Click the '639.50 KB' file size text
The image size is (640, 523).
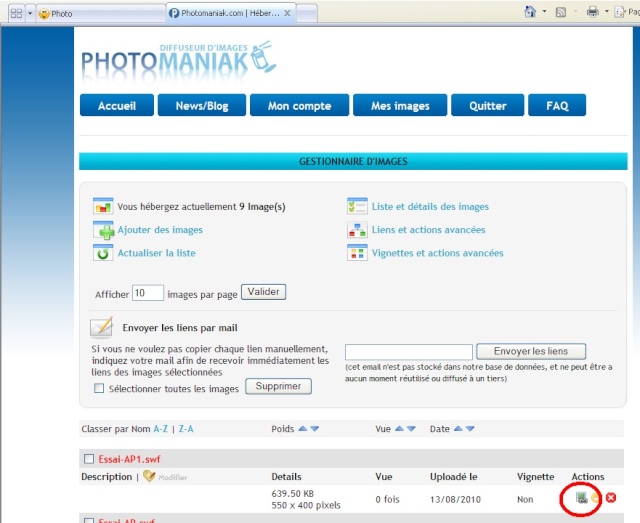click(293, 493)
